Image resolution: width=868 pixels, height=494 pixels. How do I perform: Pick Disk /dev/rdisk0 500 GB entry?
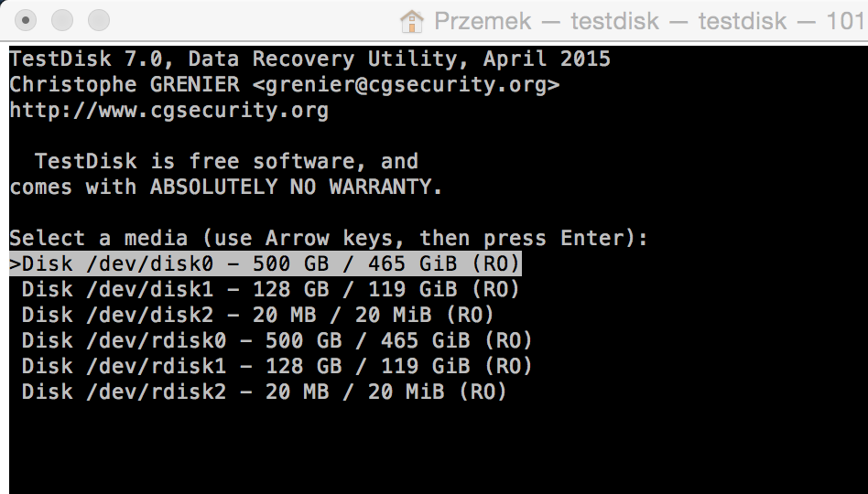[x=277, y=339]
